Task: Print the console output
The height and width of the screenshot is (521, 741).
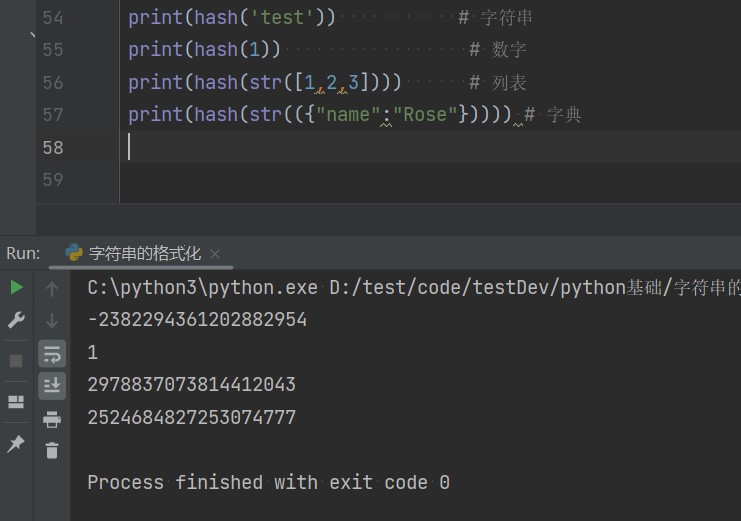Action: pyautogui.click(x=52, y=419)
